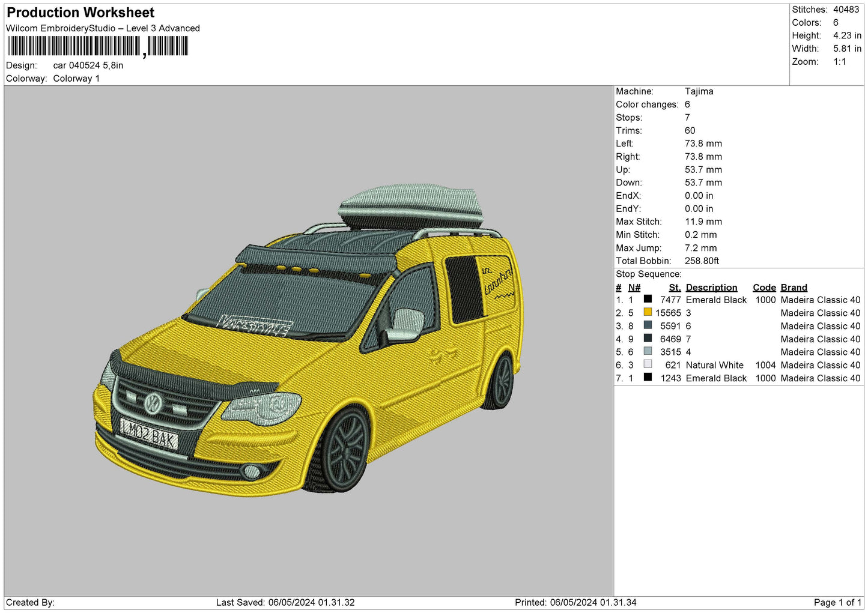Click the "Natural White" description

pos(715,366)
